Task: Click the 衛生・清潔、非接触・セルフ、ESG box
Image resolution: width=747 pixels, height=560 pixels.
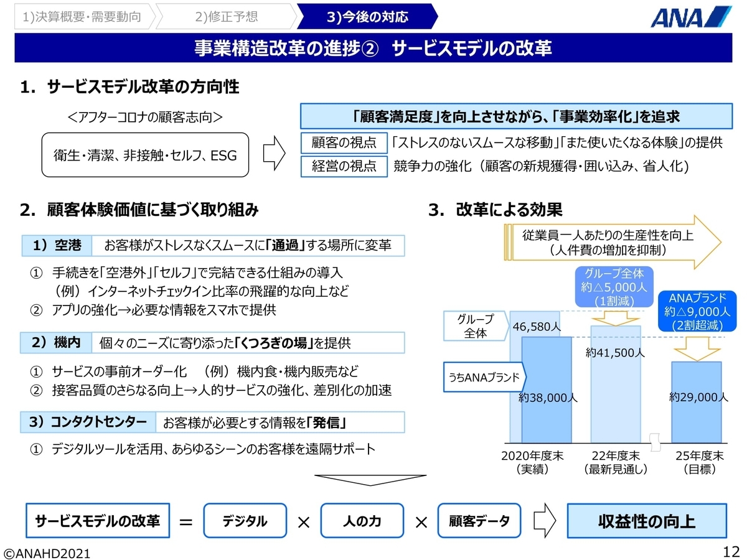Action: point(146,155)
